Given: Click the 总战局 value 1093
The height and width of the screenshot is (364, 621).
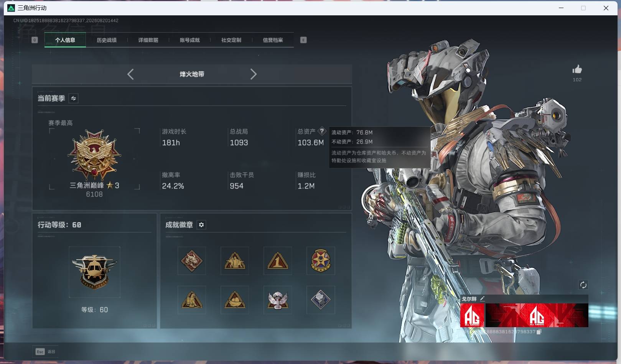Looking at the screenshot, I should [239, 143].
